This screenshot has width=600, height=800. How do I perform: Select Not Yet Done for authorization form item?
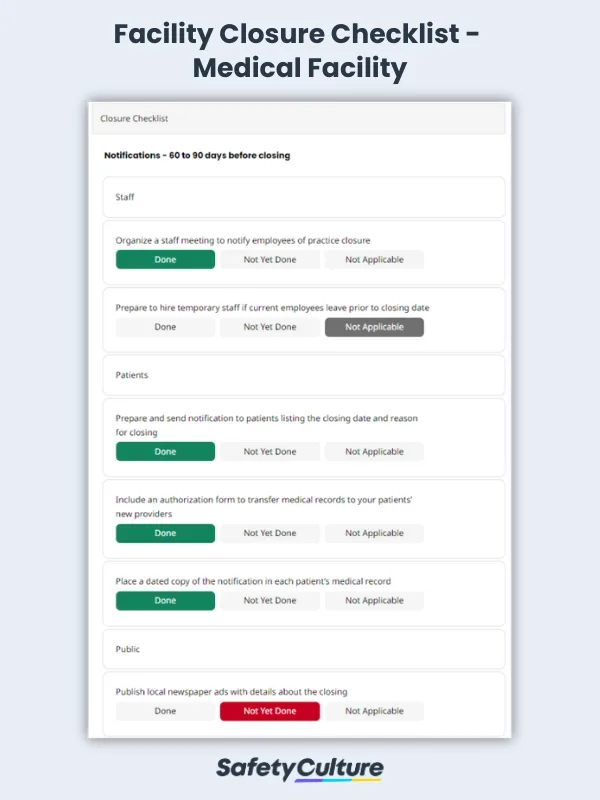(x=270, y=533)
